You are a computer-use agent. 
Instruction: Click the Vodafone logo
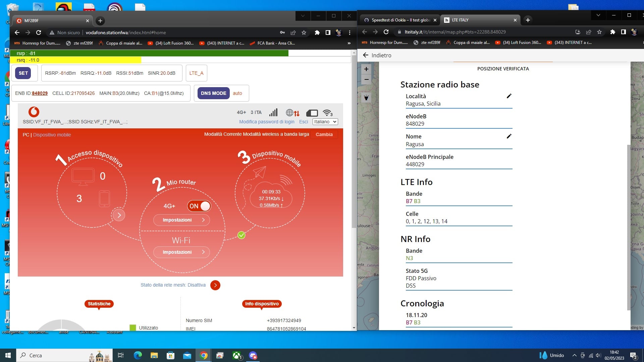pyautogui.click(x=34, y=112)
